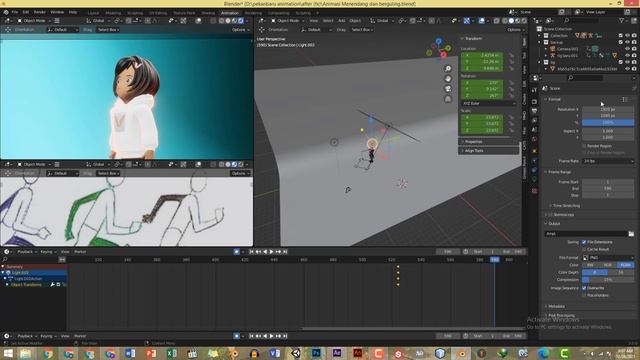Open the View Layer properties tab icon

[x=534, y=120]
